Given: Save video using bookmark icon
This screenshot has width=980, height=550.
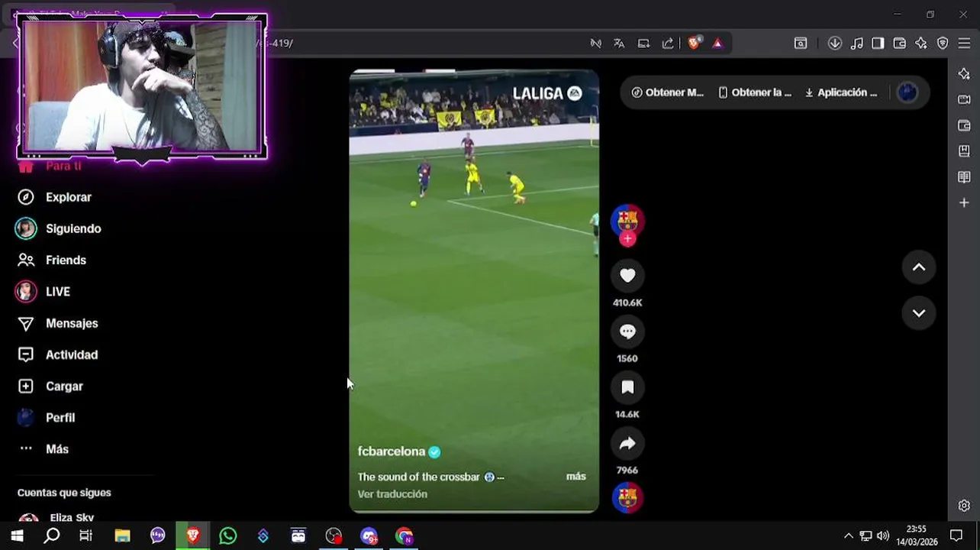Looking at the screenshot, I should point(627,387).
